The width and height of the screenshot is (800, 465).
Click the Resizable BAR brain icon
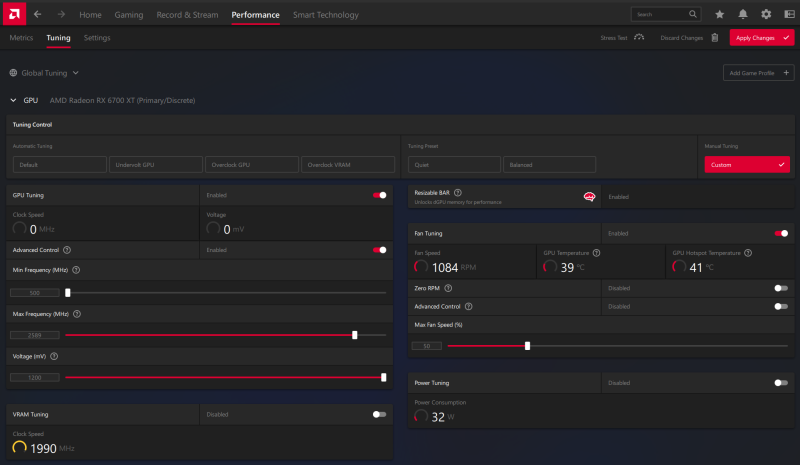pos(589,197)
